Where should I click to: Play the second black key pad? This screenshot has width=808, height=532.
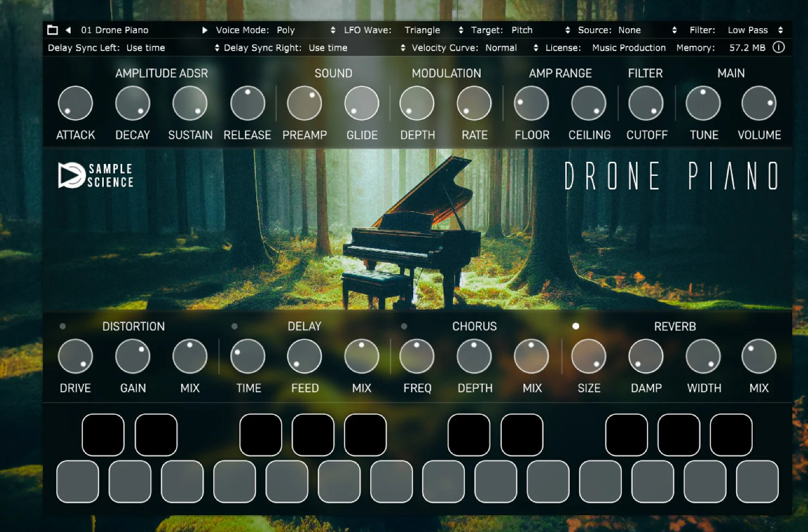156,435
